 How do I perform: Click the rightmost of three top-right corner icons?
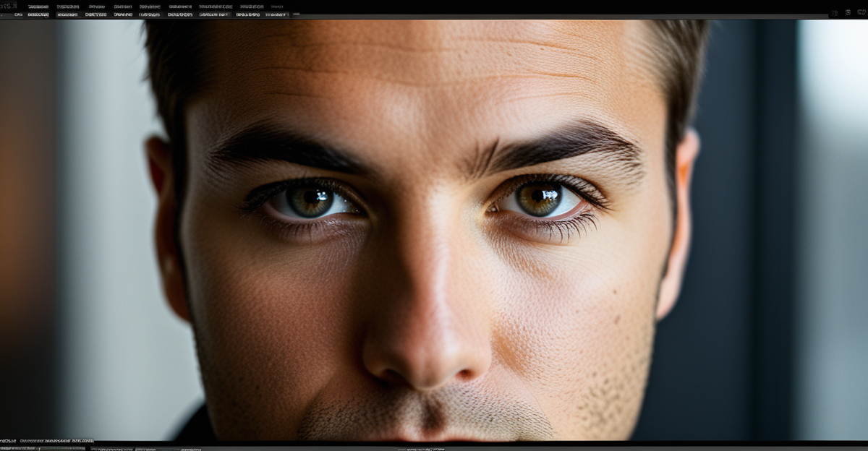861,12
